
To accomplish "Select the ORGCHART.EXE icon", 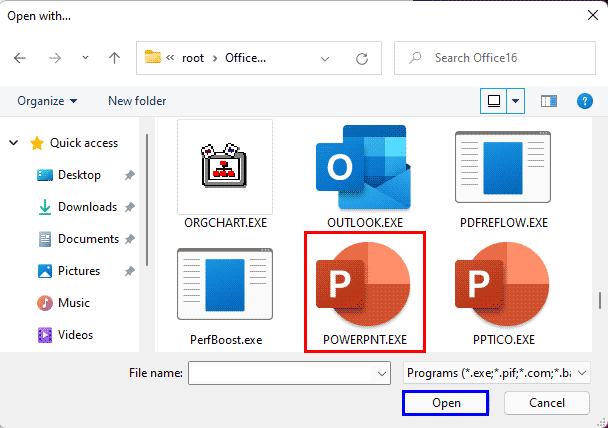I will pos(225,166).
